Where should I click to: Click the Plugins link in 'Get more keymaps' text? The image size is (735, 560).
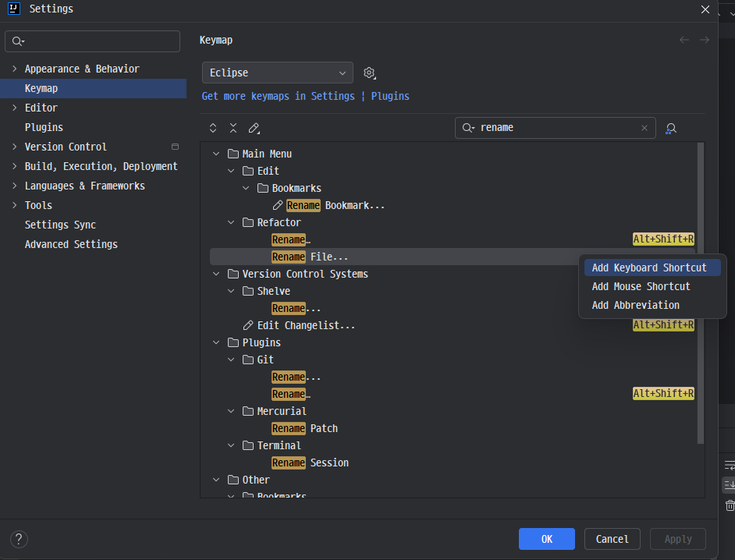[x=390, y=95]
